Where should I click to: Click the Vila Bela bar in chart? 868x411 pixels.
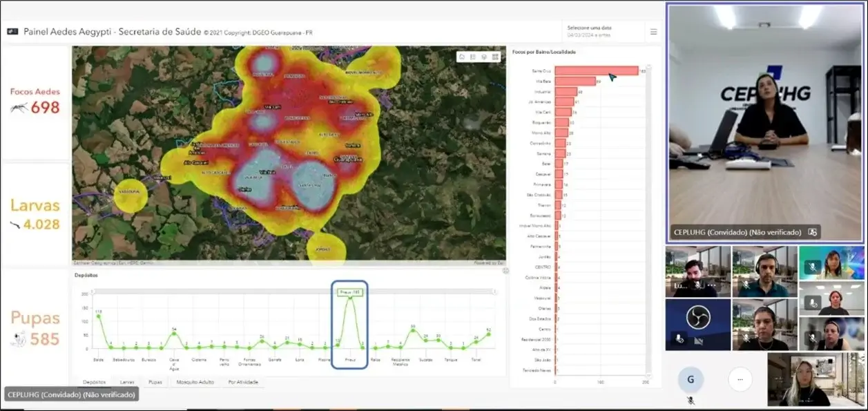(x=575, y=82)
